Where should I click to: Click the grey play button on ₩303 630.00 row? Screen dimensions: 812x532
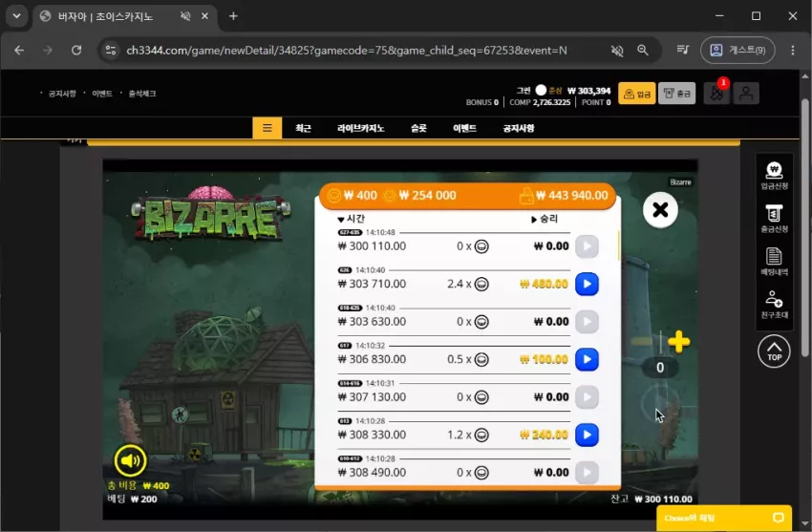point(587,321)
